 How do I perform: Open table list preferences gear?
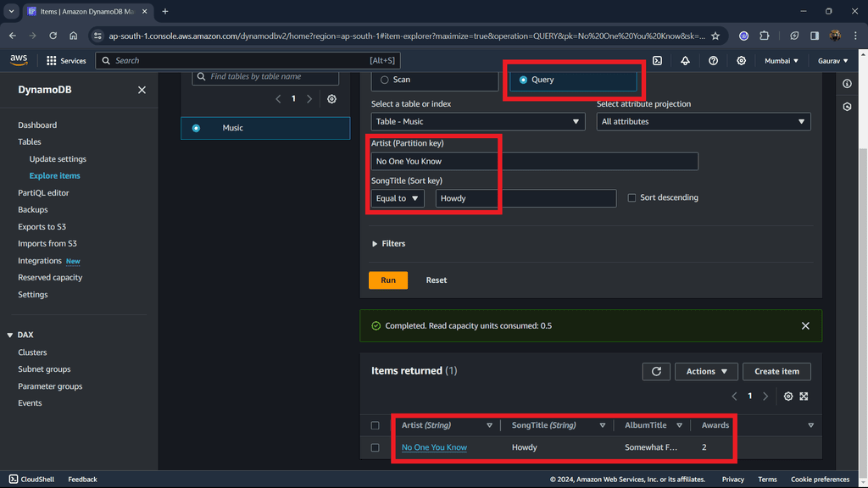point(331,99)
